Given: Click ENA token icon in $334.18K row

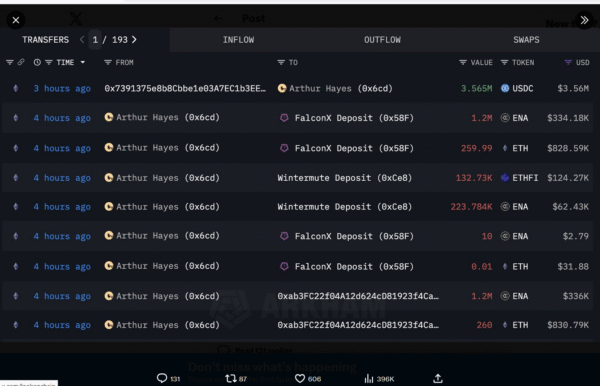Looking at the screenshot, I should click(505, 118).
